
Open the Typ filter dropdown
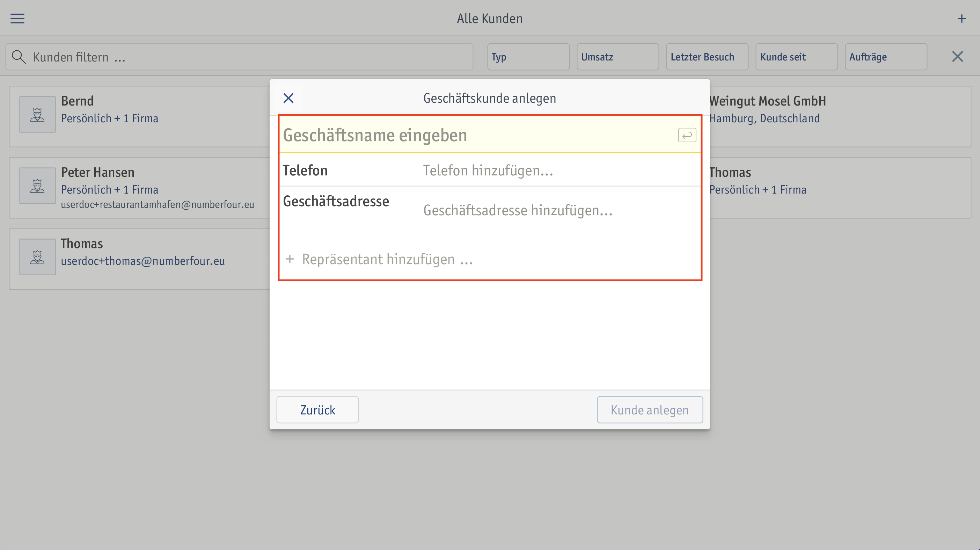[528, 57]
